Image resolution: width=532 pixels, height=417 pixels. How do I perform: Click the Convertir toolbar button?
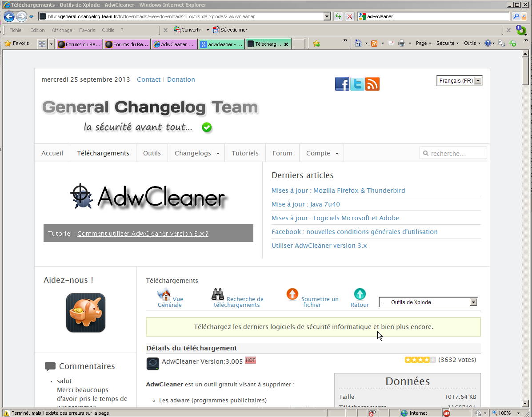pos(188,30)
